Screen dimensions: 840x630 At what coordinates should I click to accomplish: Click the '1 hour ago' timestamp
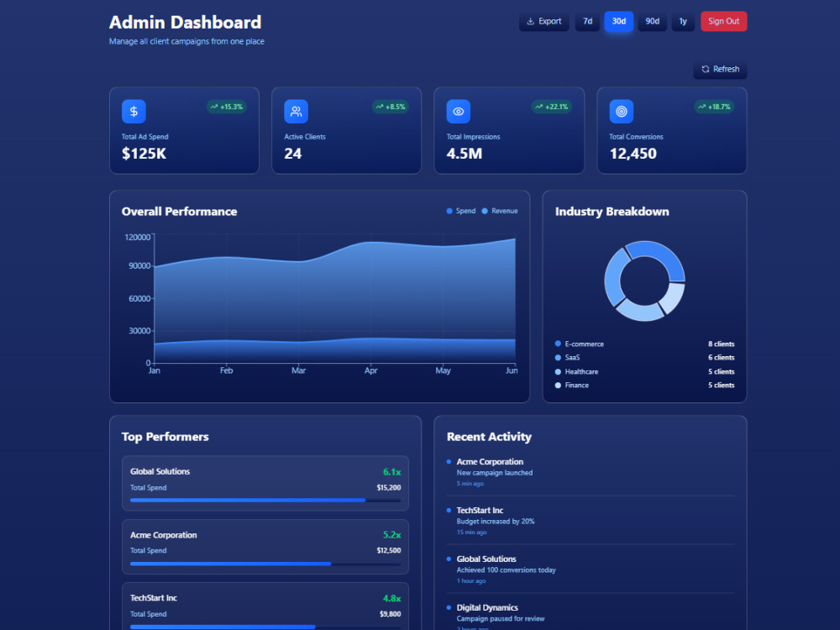(x=471, y=580)
